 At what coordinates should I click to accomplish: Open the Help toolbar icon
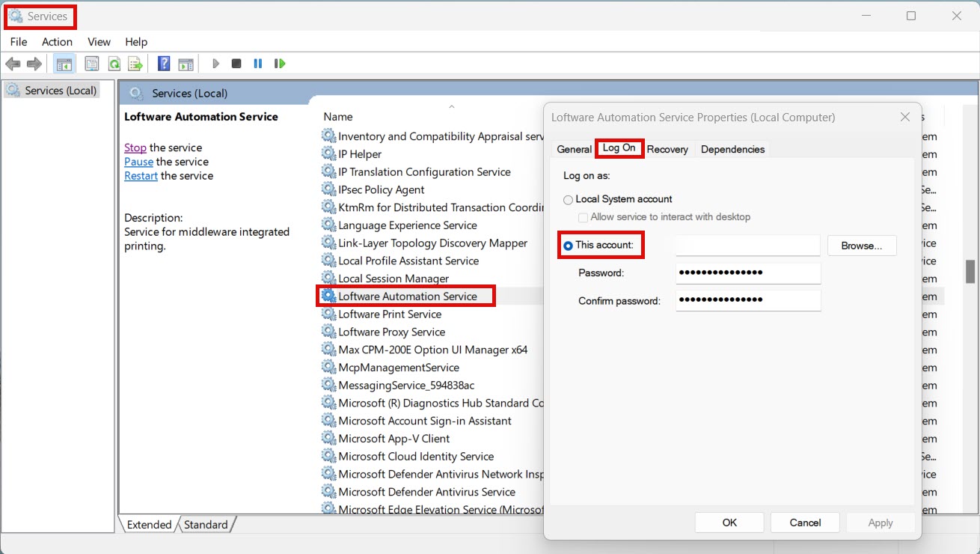click(164, 64)
